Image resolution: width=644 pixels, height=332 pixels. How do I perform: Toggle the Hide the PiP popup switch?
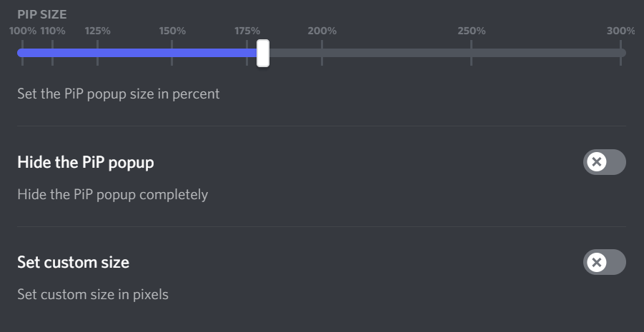pos(604,162)
